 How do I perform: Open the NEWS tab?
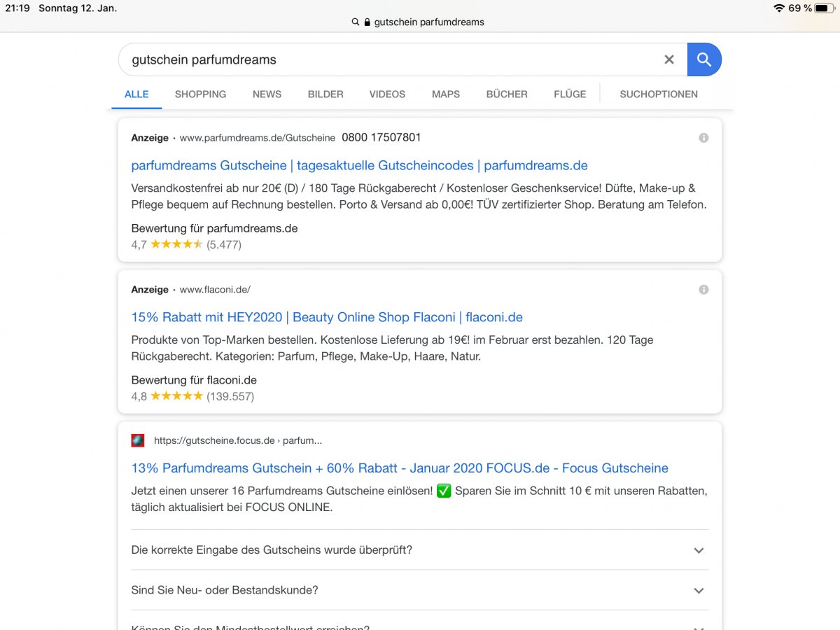click(x=267, y=94)
